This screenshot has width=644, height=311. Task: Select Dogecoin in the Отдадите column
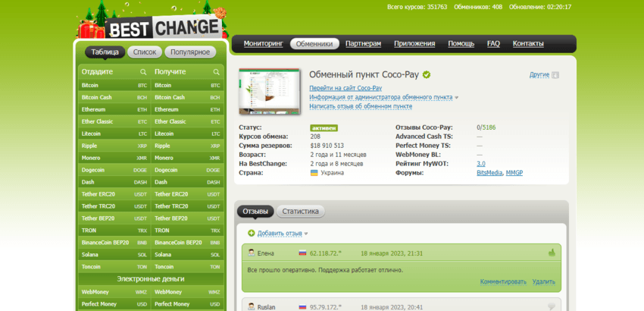tap(114, 170)
